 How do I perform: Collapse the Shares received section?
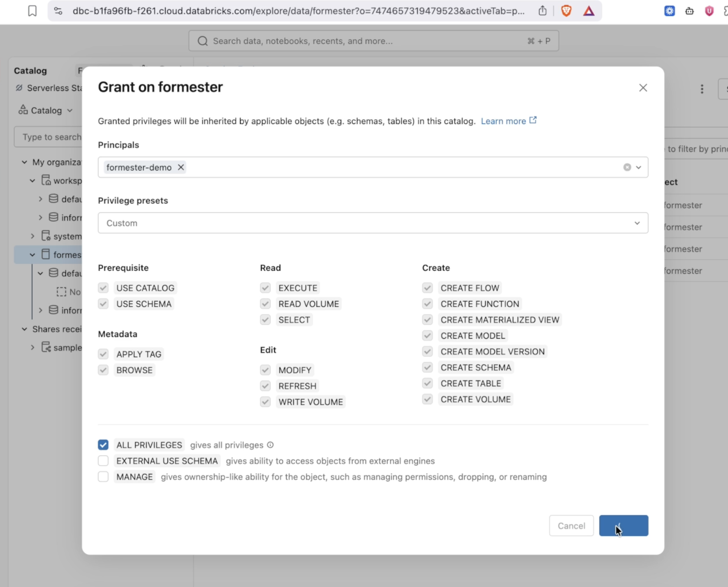[x=24, y=329]
